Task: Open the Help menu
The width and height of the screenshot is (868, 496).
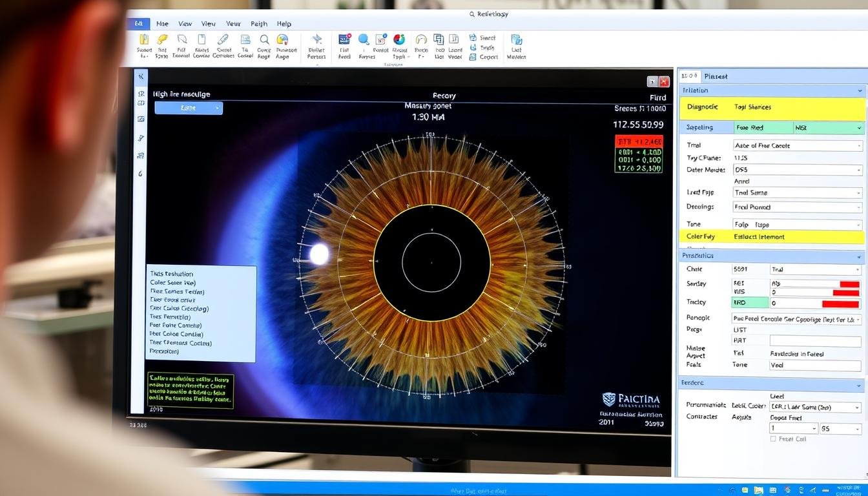Action: 284,24
